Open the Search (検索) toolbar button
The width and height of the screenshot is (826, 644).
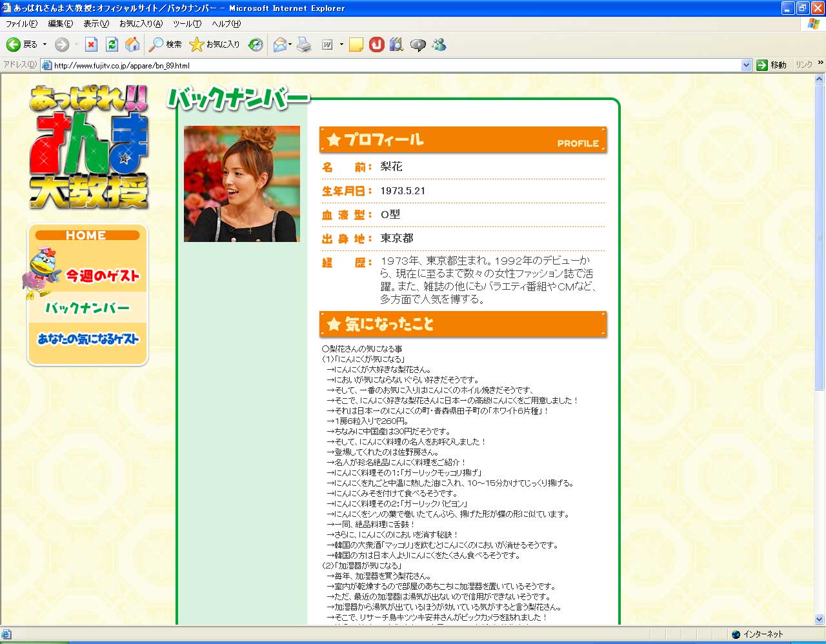pyautogui.click(x=165, y=45)
